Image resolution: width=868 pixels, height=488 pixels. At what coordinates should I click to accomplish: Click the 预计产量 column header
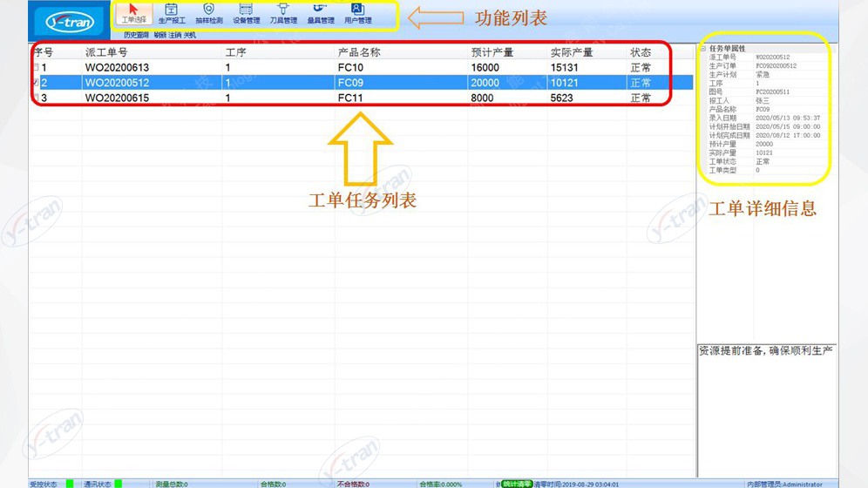point(492,52)
